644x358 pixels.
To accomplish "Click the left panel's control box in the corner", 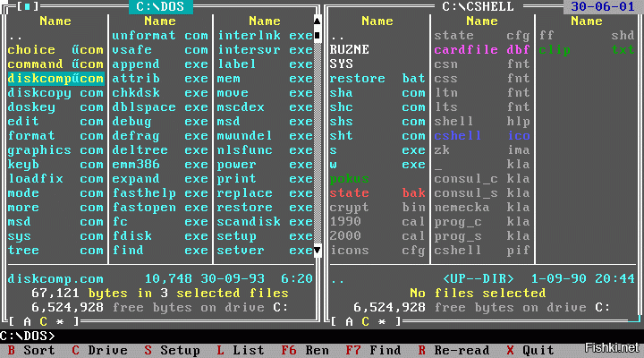I will pyautogui.click(x=29, y=7).
